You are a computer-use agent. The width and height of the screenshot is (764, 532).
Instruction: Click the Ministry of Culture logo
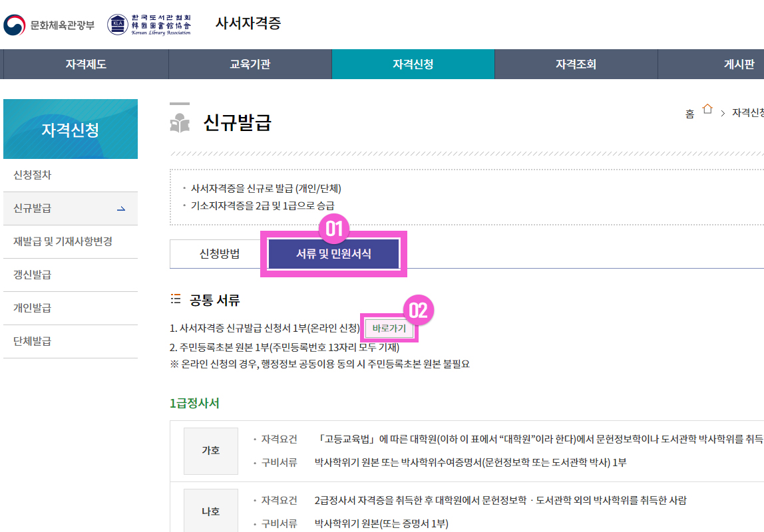pos(49,25)
